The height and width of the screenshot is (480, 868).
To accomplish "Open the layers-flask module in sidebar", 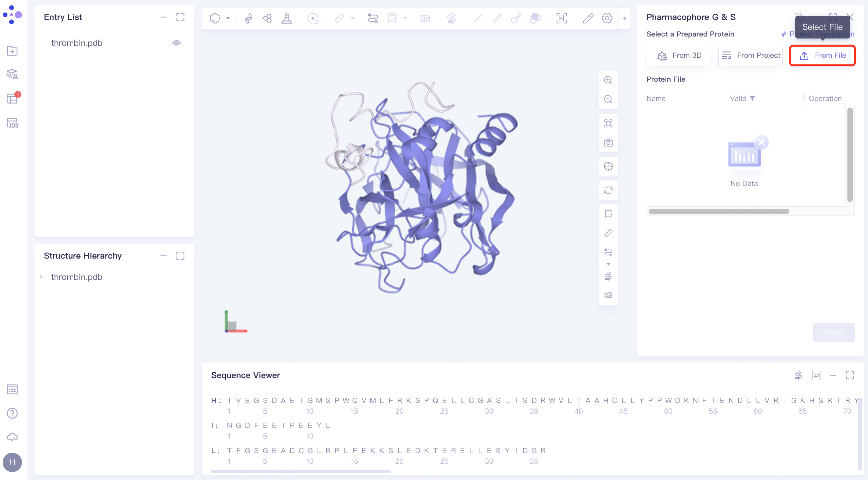I will tap(12, 74).
